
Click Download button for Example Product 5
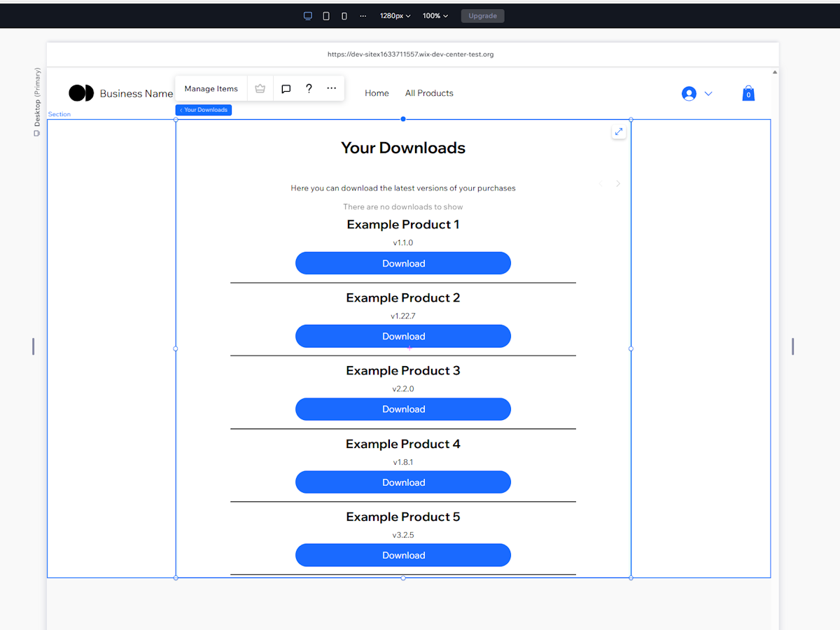coord(403,555)
